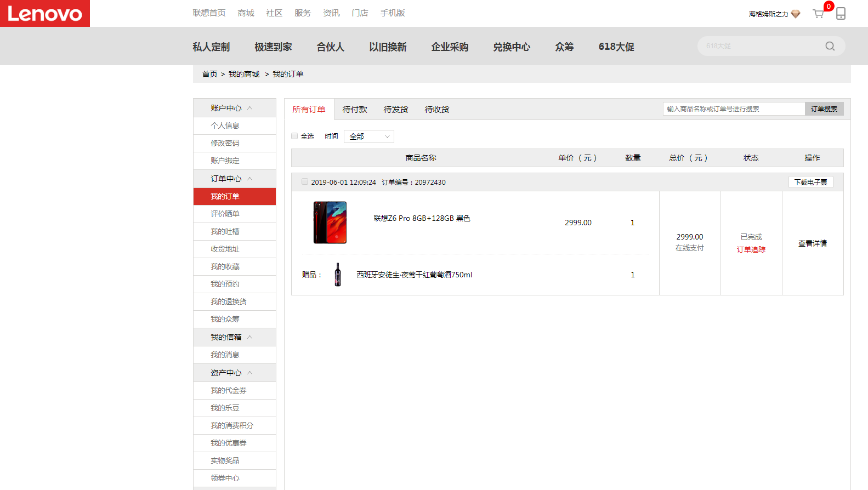Click the 海格姆斯之力 username
Viewport: 868px width, 490px height.
coord(768,14)
